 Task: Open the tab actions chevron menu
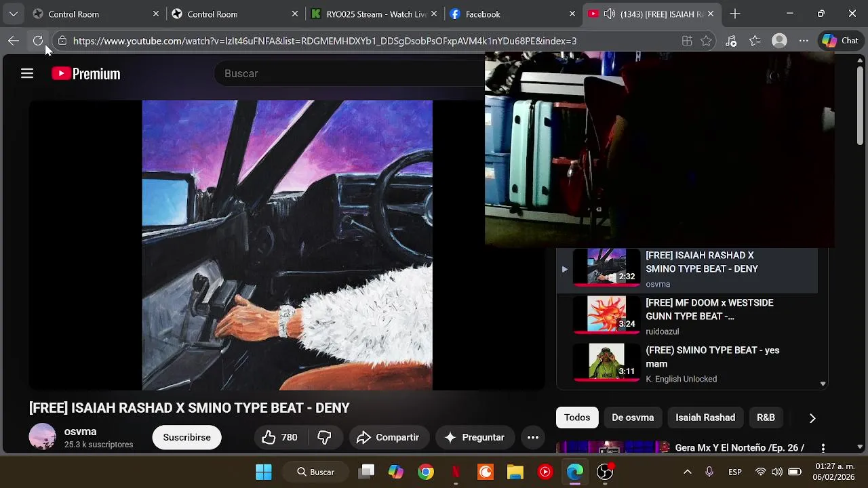click(14, 14)
